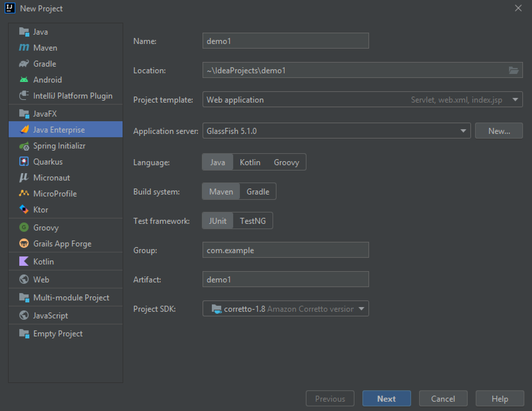Click the 'GlassFish 5.1.0' server value
The height and width of the screenshot is (411, 532).
pyautogui.click(x=232, y=131)
